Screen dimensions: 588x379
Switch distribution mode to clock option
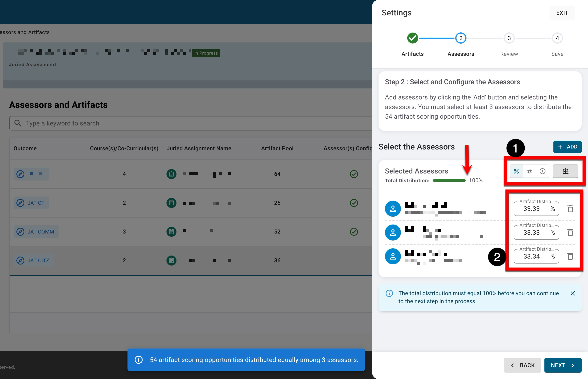click(542, 171)
